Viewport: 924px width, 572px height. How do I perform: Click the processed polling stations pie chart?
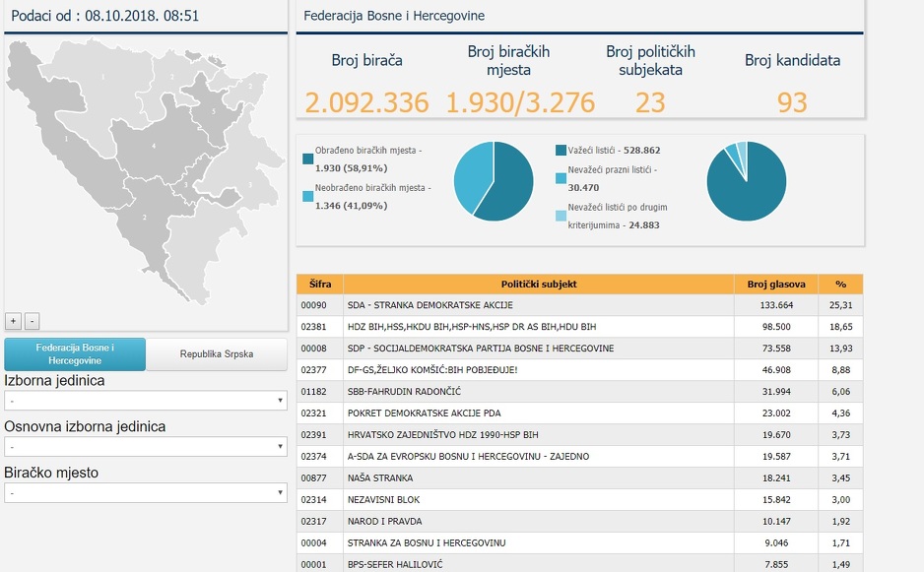[x=493, y=181]
